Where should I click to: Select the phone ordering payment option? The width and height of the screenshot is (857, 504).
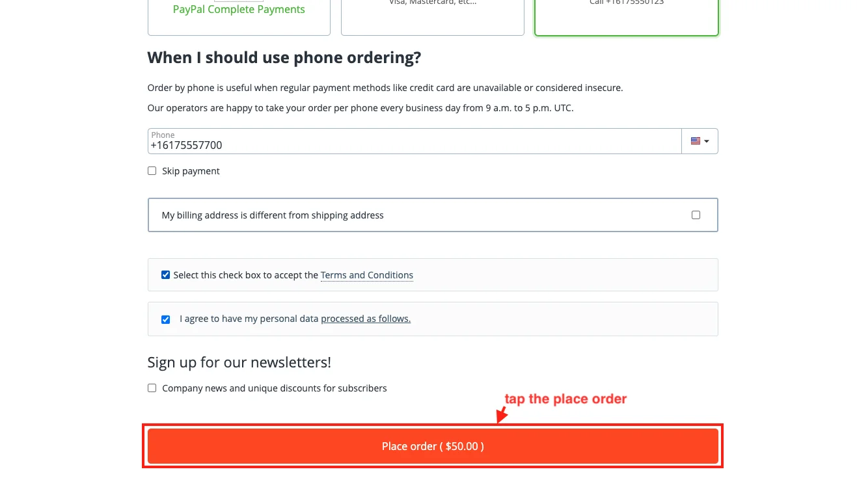(626, 14)
